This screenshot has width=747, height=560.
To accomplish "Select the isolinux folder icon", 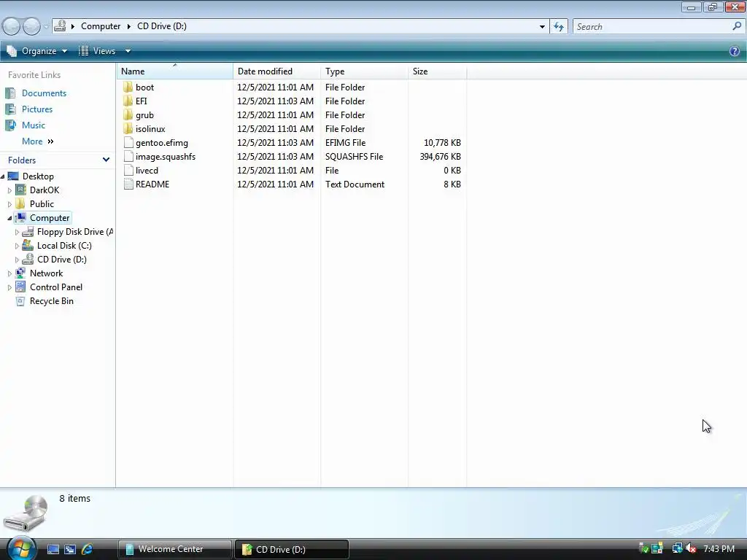I will tap(128, 128).
